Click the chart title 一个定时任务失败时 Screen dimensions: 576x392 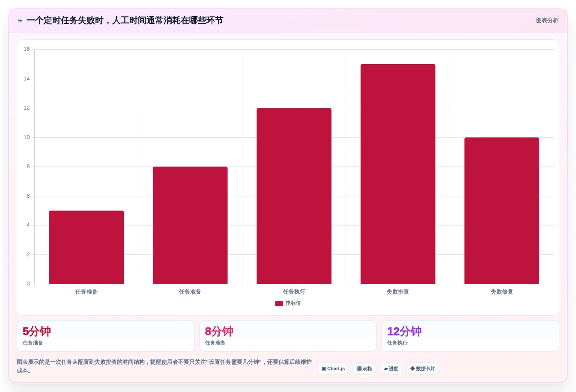click(x=125, y=21)
